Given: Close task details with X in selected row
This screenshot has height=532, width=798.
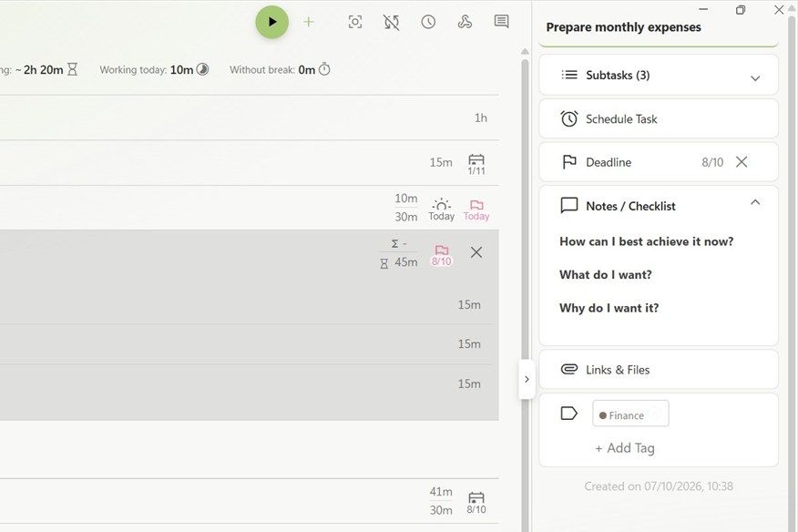Looking at the screenshot, I should pos(476,252).
